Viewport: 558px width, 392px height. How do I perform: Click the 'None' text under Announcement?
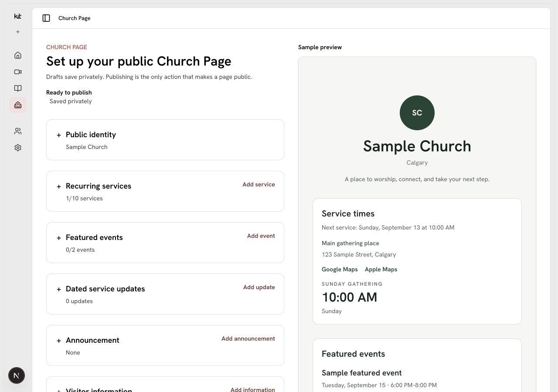click(x=73, y=353)
